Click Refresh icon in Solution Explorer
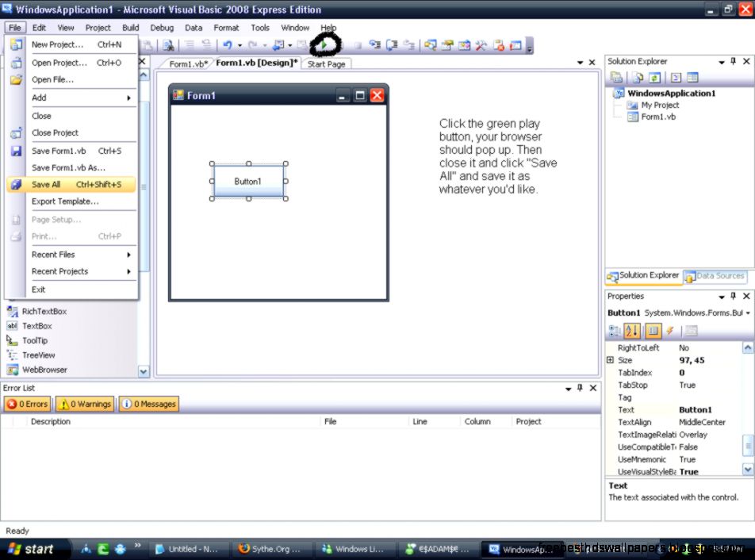The image size is (755, 560). (x=654, y=77)
